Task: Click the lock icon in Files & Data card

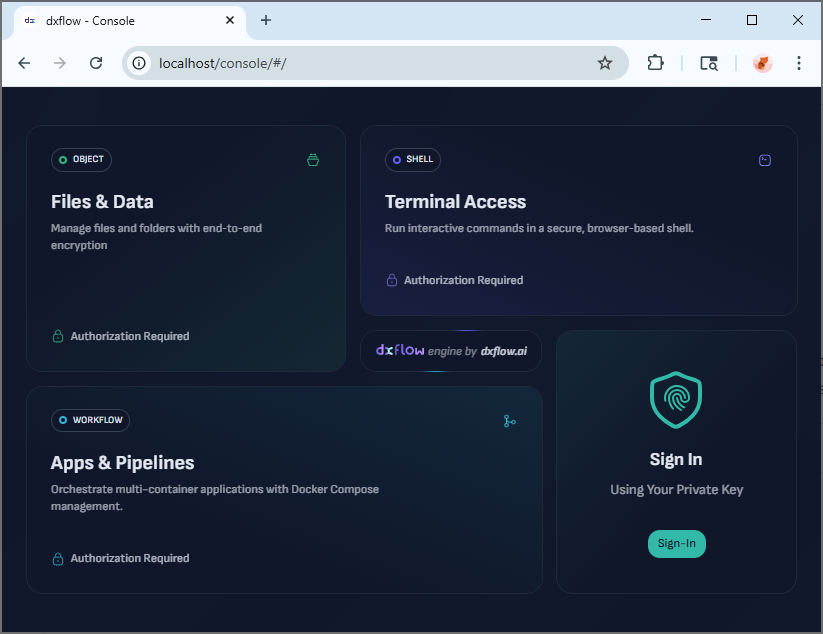Action: [58, 336]
